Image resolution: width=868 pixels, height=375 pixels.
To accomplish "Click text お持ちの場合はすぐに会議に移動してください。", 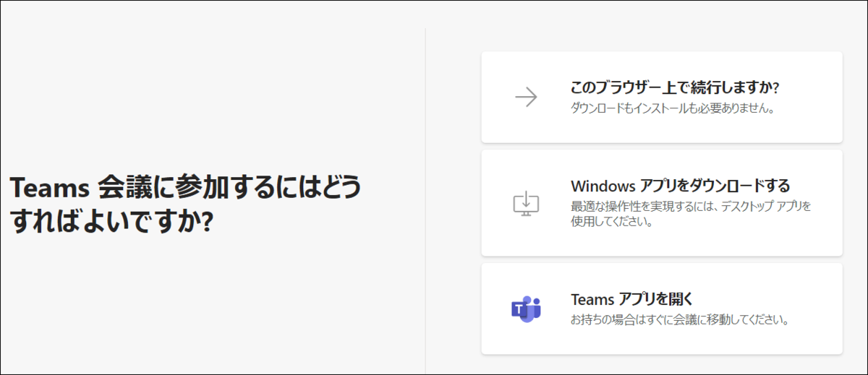I will 679,319.
